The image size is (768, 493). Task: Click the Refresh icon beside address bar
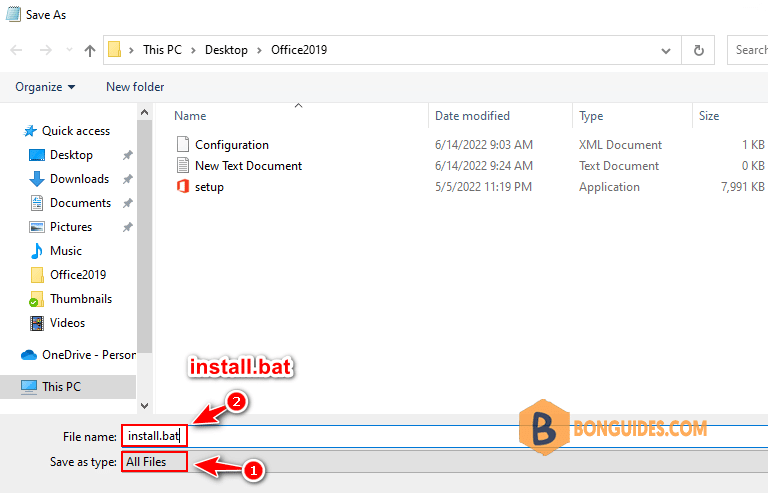click(x=699, y=50)
